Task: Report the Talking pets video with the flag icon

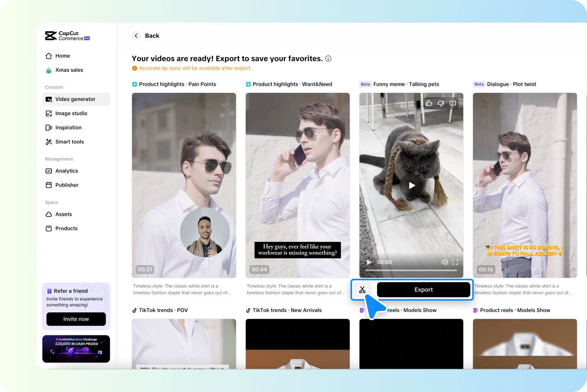Action: click(x=452, y=103)
